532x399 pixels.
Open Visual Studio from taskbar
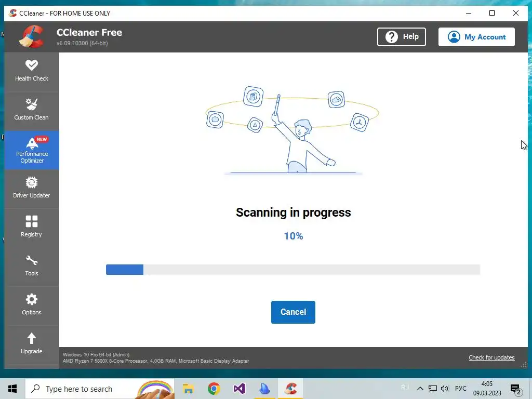[x=239, y=389]
